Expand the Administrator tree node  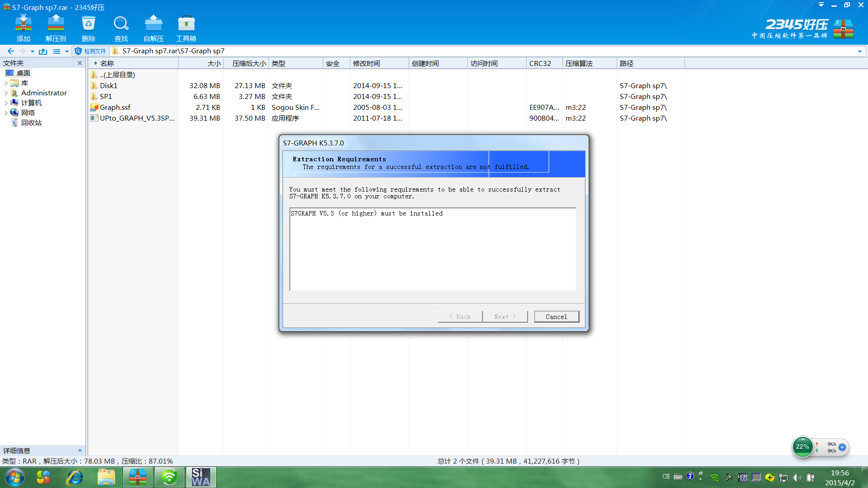(x=6, y=93)
